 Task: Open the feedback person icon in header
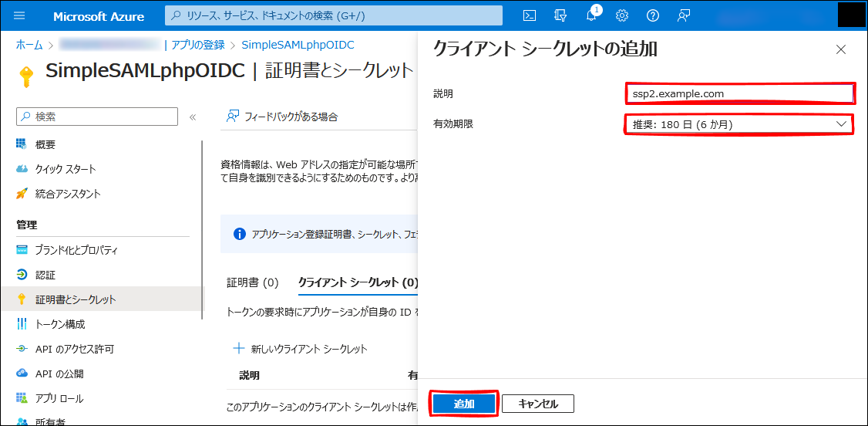[684, 15]
